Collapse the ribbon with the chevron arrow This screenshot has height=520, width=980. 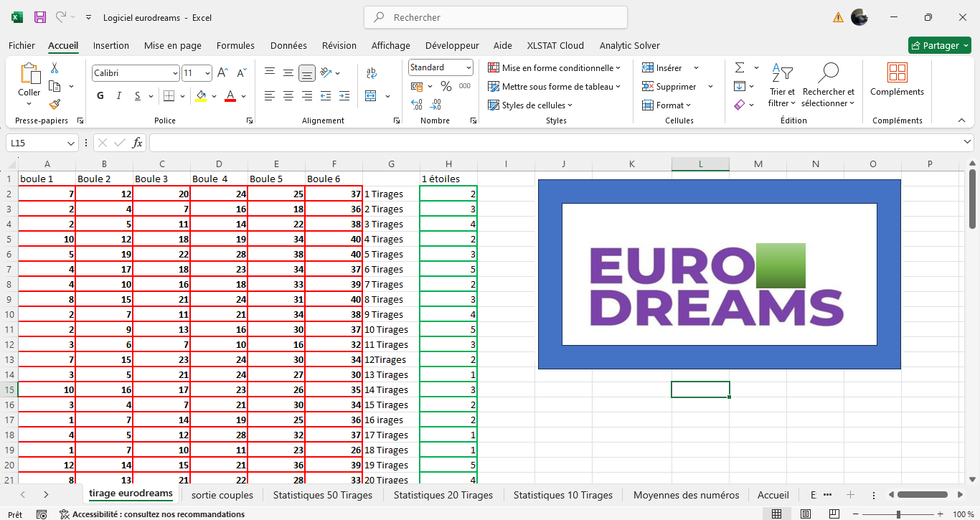click(x=962, y=120)
